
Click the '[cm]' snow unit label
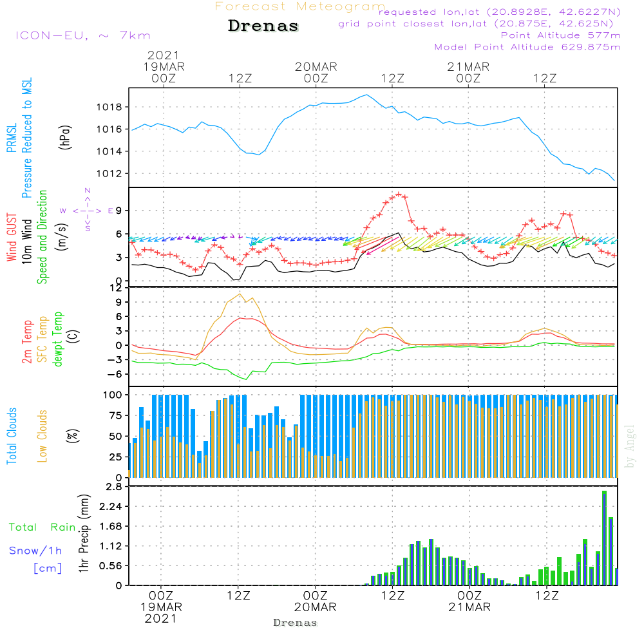48,569
